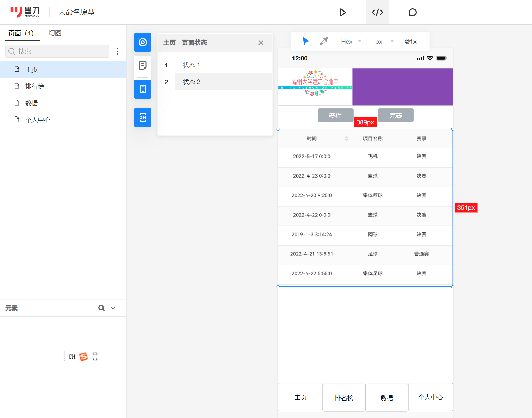Click the 赛程 button
This screenshot has height=418, width=532.
(335, 115)
